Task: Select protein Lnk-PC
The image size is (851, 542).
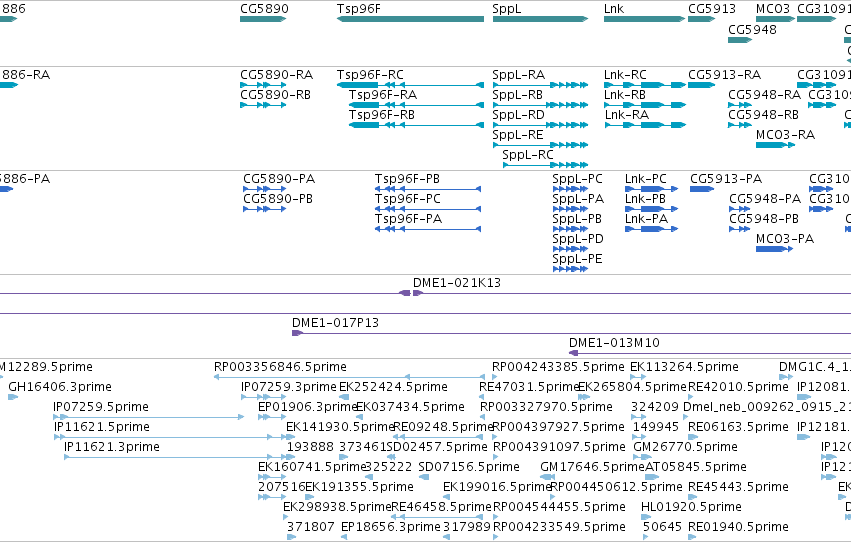Action: 651,189
